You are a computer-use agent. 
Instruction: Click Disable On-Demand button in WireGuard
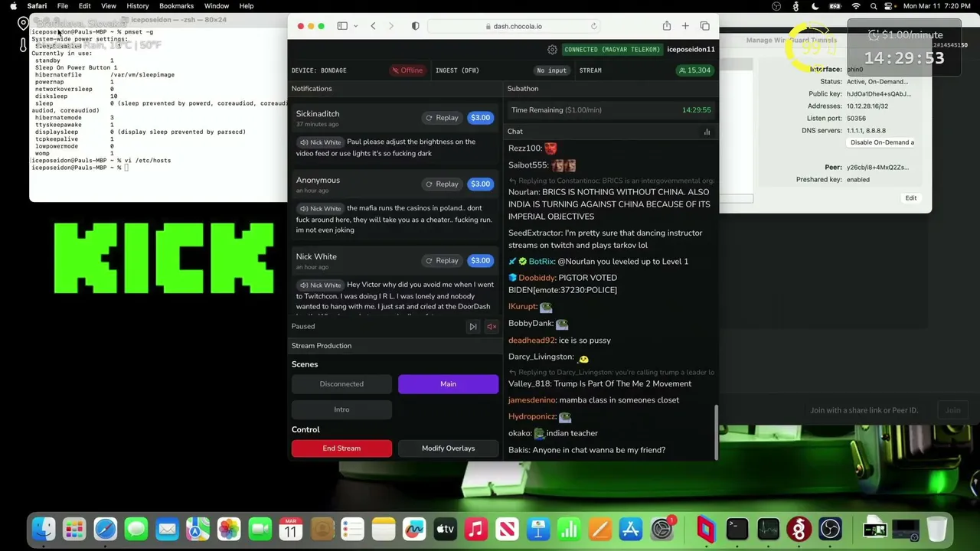tap(882, 142)
